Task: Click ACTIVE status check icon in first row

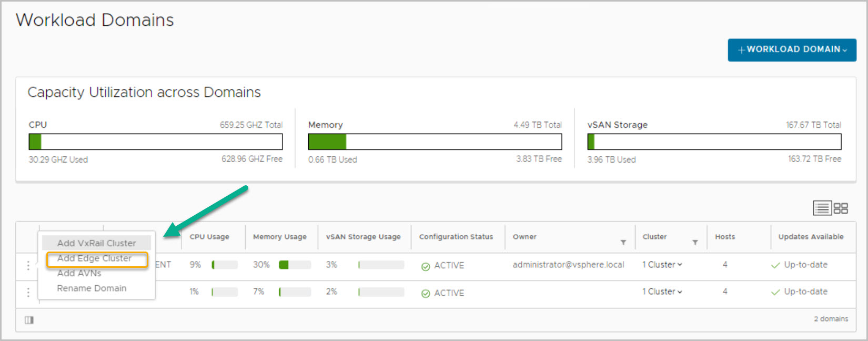Action: click(426, 266)
